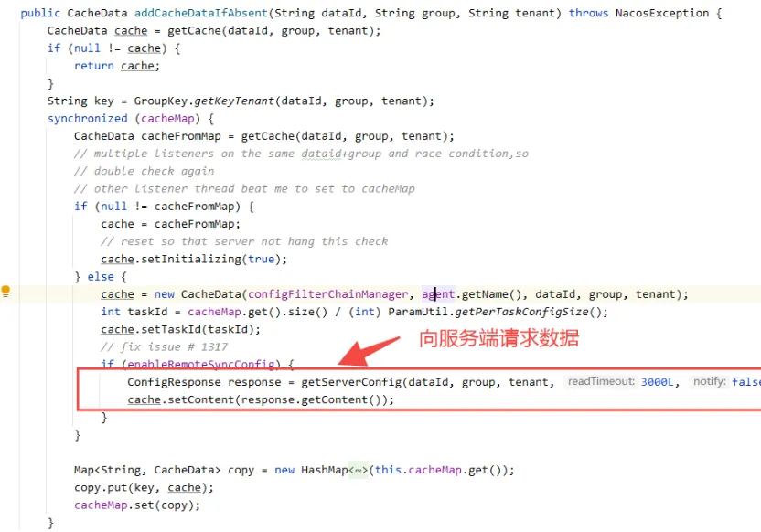Click getServerConfig method call
The height and width of the screenshot is (532, 761).
(x=351, y=382)
